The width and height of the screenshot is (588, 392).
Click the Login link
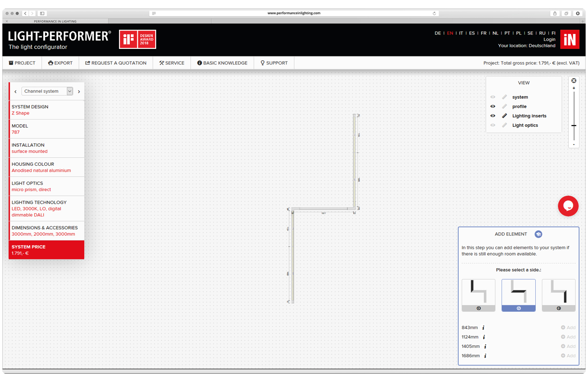coord(549,40)
